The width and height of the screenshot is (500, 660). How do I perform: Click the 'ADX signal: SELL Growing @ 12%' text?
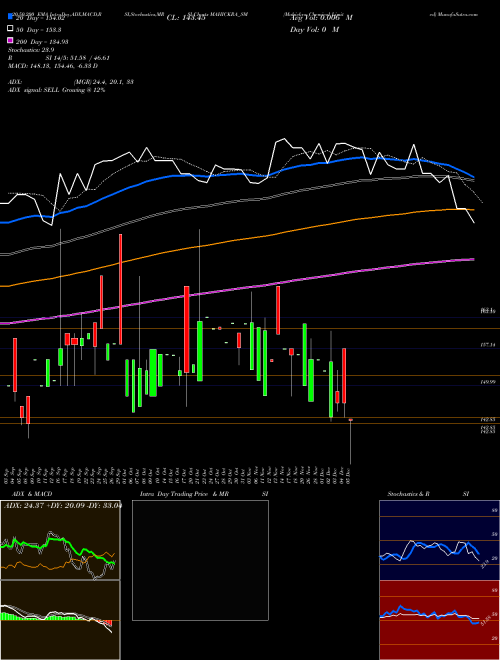56,90
